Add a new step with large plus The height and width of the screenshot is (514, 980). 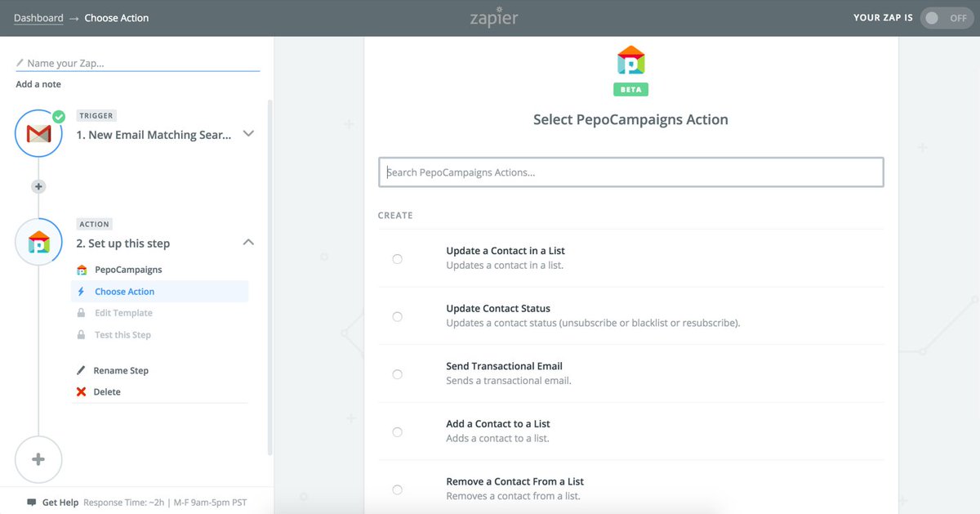[38, 459]
